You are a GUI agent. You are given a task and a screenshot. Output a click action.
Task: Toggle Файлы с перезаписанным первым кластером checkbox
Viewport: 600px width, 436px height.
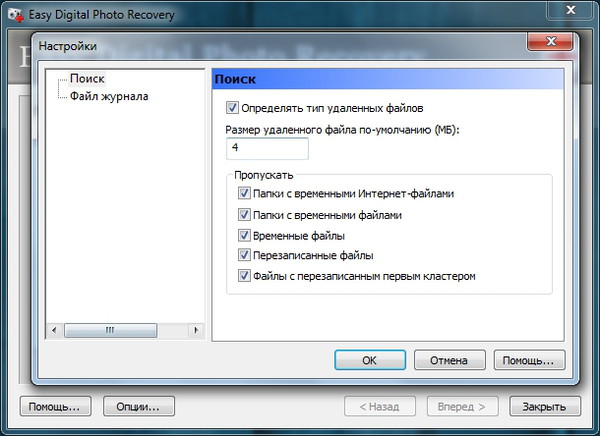[x=244, y=275]
